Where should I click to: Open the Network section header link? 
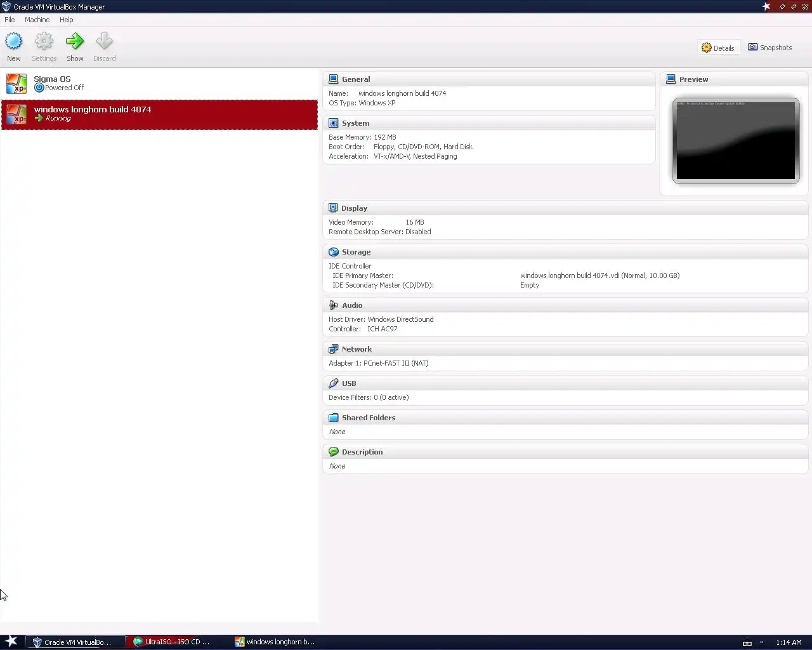(x=357, y=349)
